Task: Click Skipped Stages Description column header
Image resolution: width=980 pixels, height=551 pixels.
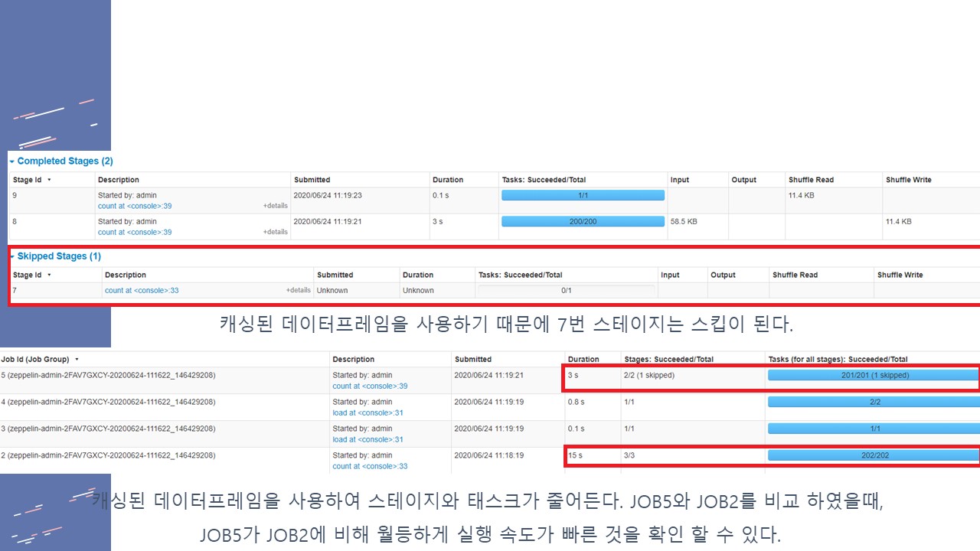Action: point(126,275)
